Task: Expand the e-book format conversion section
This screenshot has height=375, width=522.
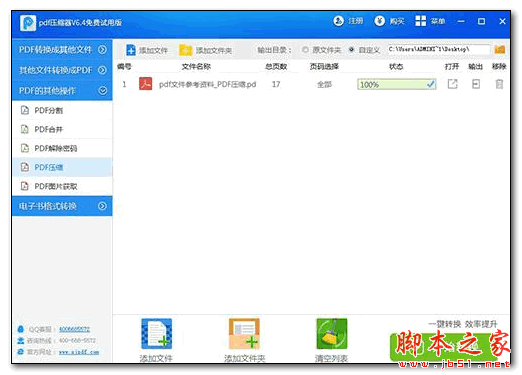Action: click(102, 206)
